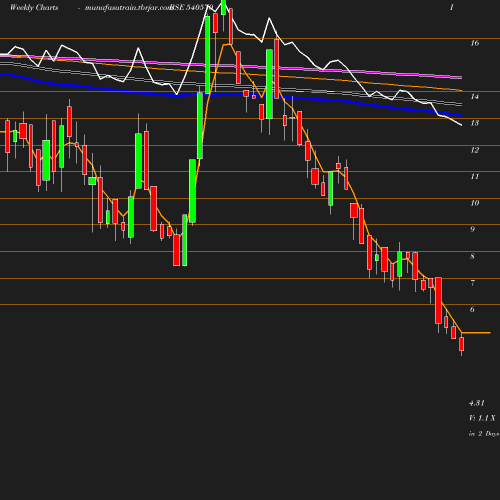Click the price axis label 8

pos(472,256)
